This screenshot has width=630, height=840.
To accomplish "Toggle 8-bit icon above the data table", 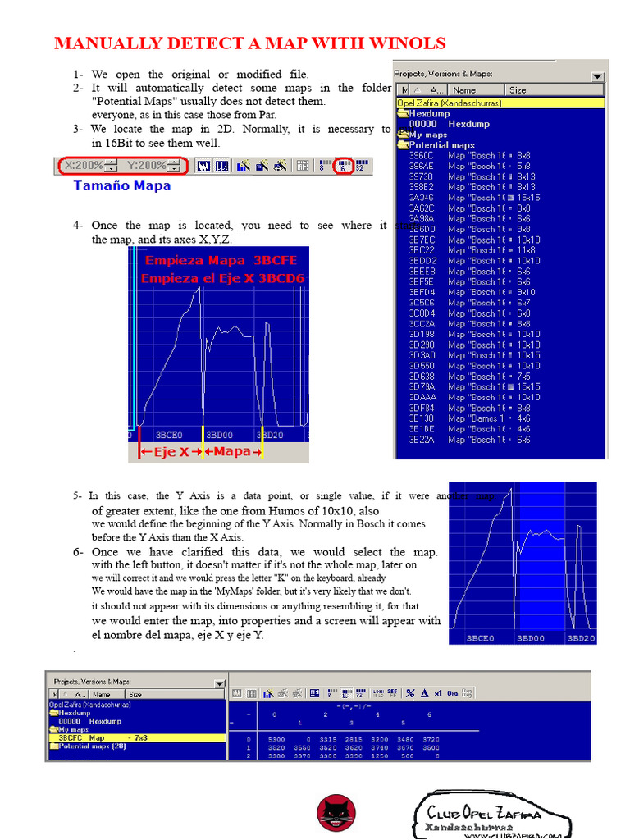I will coord(332,693).
